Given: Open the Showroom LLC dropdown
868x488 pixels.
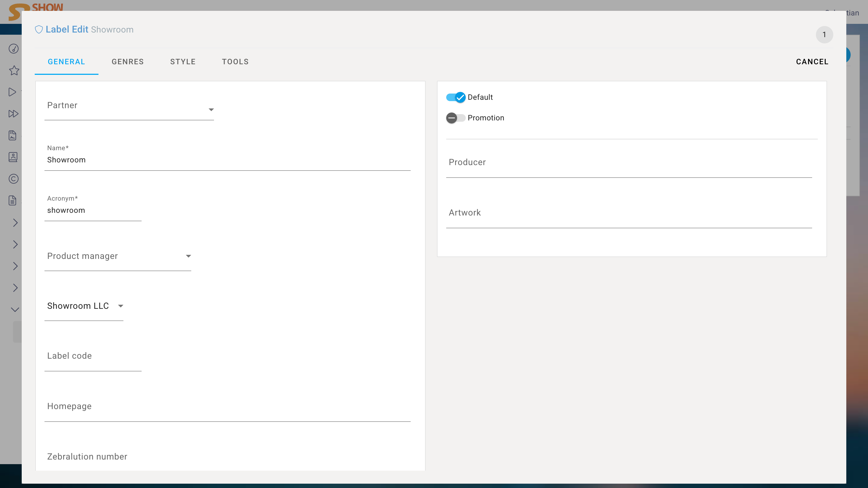Looking at the screenshot, I should pos(84,306).
